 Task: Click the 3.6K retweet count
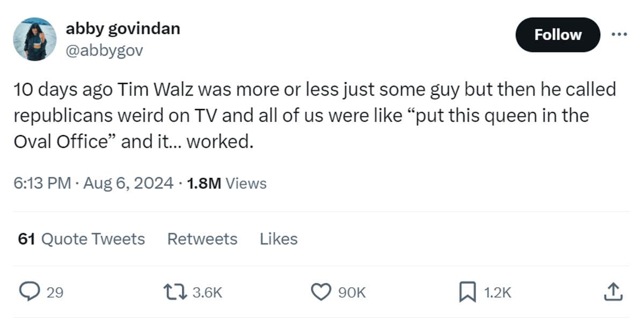click(x=207, y=292)
